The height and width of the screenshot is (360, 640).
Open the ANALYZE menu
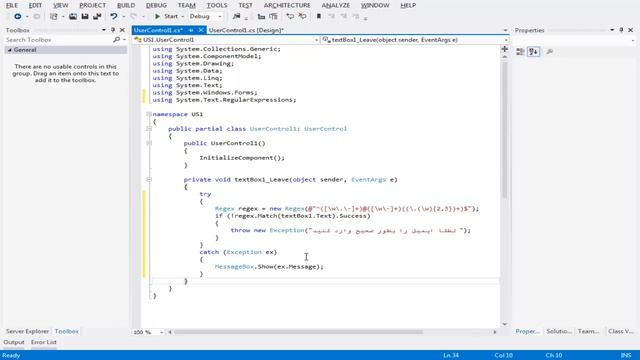pos(336,5)
